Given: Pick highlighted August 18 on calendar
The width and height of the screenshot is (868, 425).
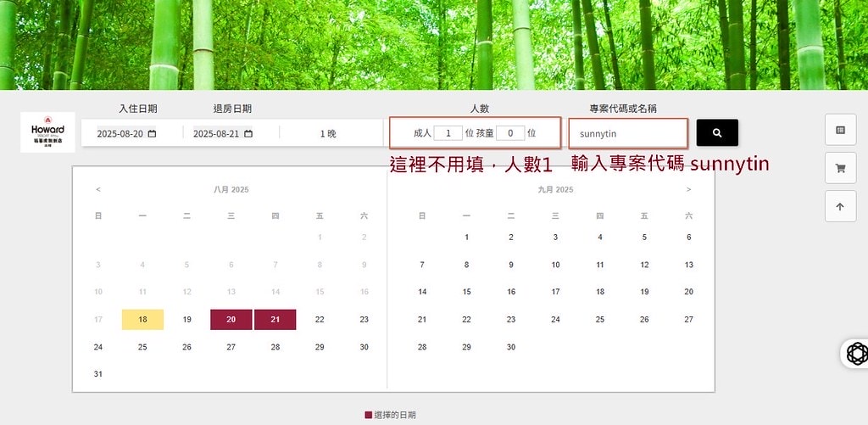Looking at the screenshot, I should (142, 319).
